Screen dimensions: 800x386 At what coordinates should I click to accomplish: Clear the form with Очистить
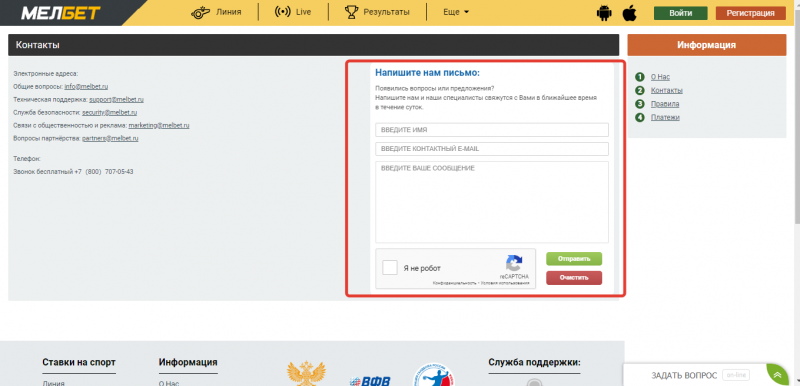tap(574, 278)
